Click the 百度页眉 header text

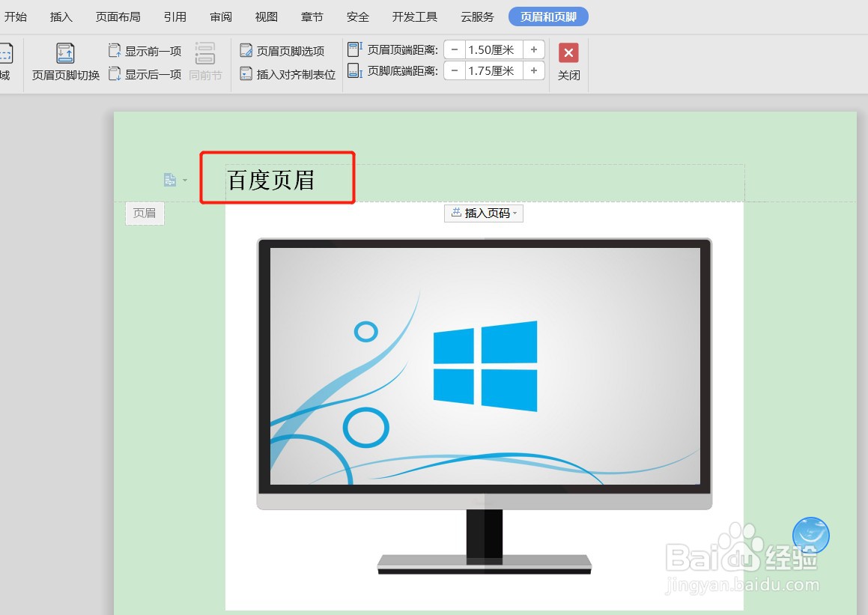[271, 180]
